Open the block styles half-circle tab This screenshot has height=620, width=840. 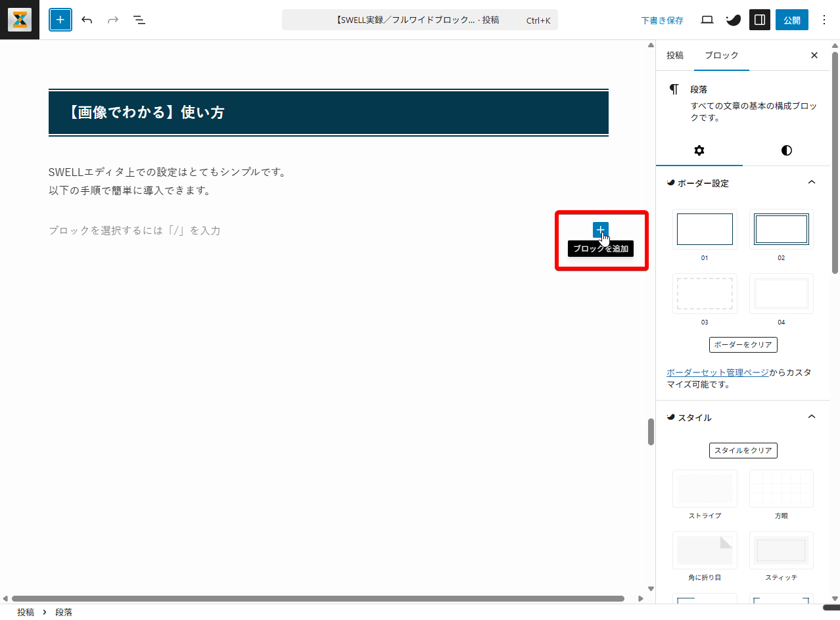[786, 150]
